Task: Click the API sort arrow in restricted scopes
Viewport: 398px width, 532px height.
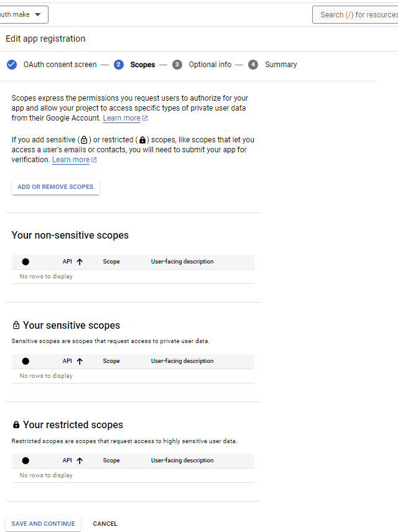Action: (80, 461)
